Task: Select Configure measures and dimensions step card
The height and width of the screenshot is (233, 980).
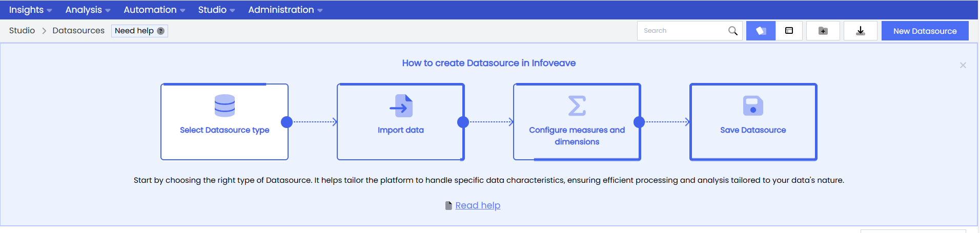Action: coord(577,122)
